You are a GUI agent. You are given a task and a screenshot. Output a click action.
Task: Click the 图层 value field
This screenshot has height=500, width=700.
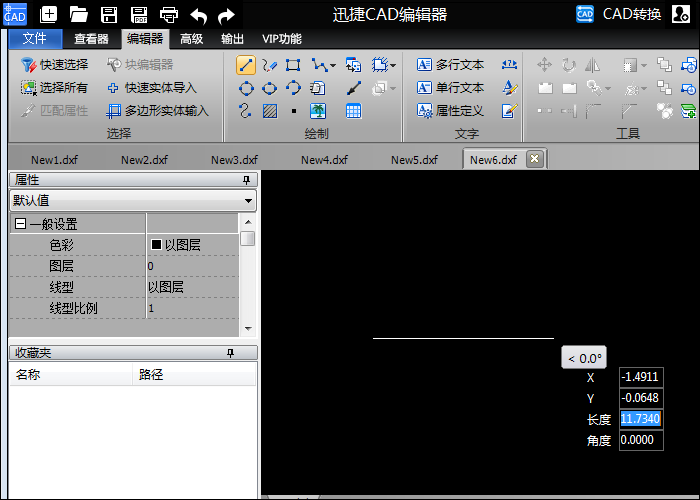click(x=193, y=266)
